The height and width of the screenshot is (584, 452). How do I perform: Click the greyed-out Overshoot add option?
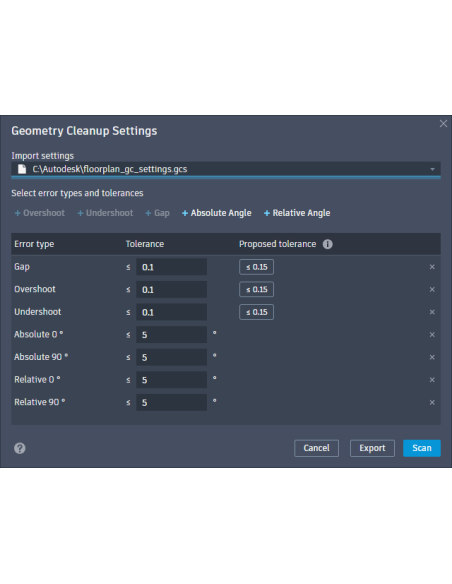coord(39,213)
